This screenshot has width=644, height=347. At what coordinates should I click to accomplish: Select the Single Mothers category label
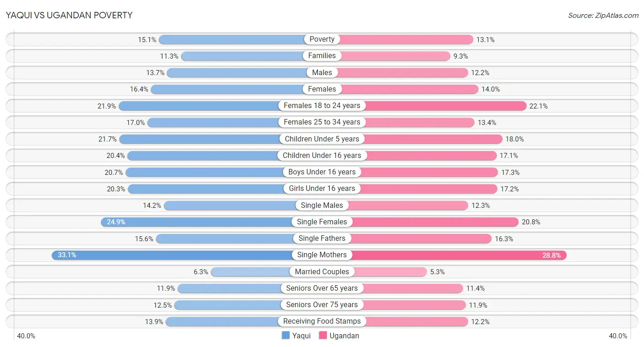322,255
